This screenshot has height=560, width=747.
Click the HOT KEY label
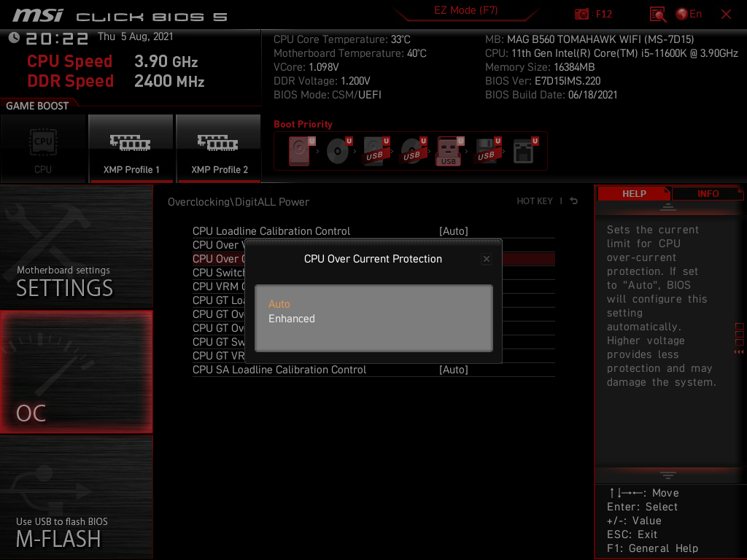[x=535, y=201]
